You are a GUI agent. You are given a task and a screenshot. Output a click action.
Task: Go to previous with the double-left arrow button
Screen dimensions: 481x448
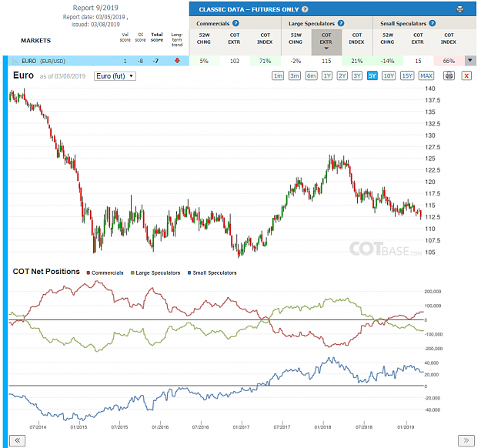tap(17, 440)
